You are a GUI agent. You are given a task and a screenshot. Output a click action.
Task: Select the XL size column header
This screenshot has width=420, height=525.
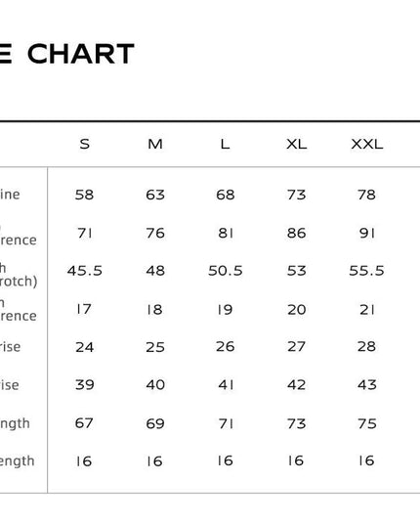coord(296,145)
